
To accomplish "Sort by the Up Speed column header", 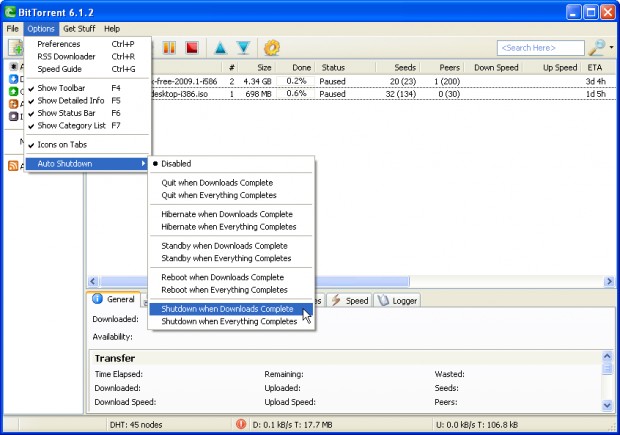I will point(552,68).
